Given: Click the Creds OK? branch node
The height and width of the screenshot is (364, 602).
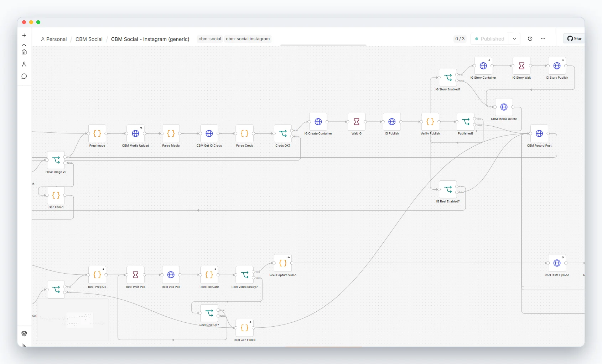Looking at the screenshot, I should (x=283, y=133).
